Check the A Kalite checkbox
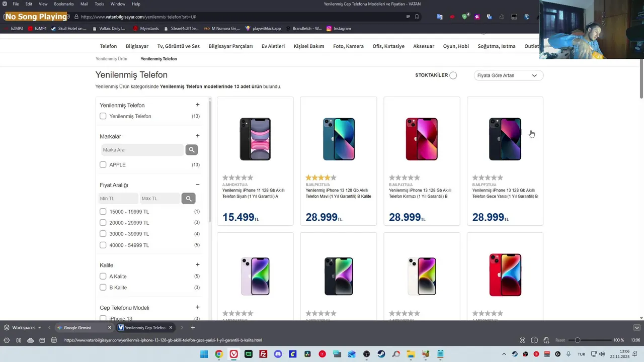644x362 pixels. click(103, 276)
